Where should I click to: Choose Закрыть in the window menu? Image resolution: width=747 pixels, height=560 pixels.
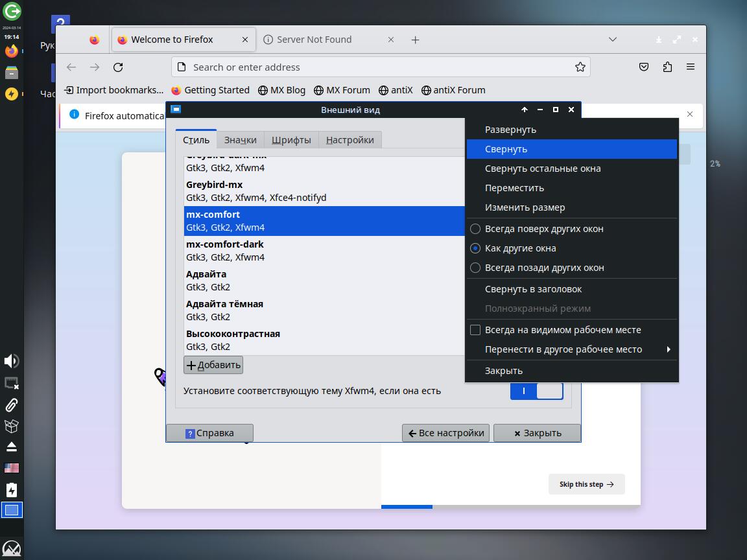tap(572, 371)
